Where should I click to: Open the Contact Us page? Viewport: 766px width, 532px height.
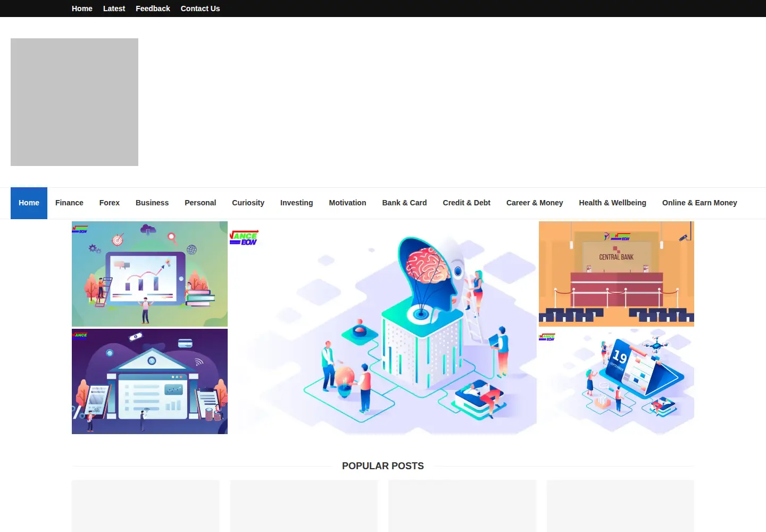click(200, 9)
